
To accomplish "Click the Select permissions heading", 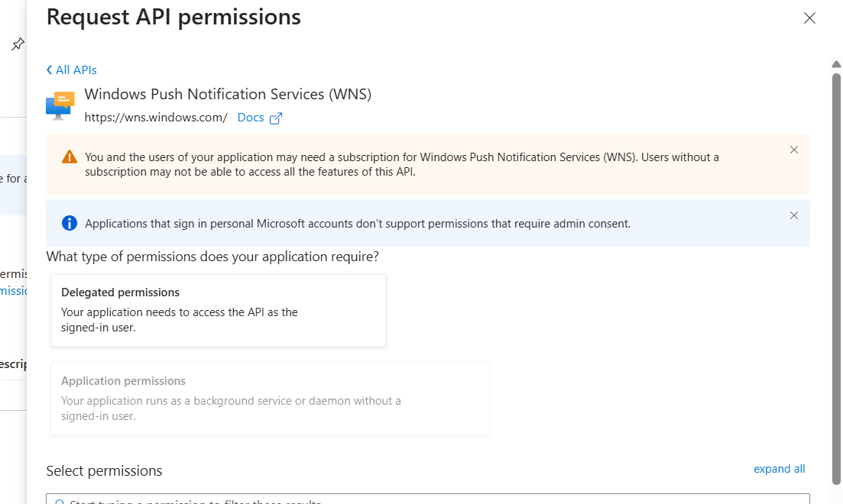I will click(x=104, y=470).
